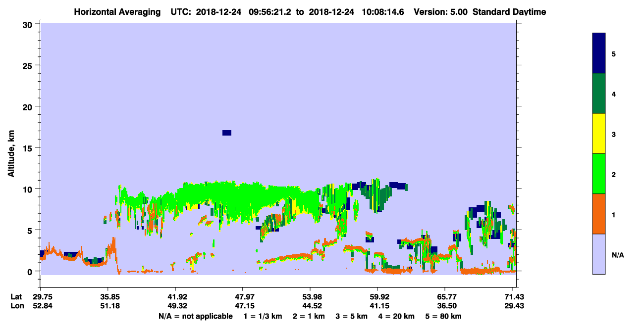Click the isolated dark blue feature near 17 km

click(x=227, y=133)
